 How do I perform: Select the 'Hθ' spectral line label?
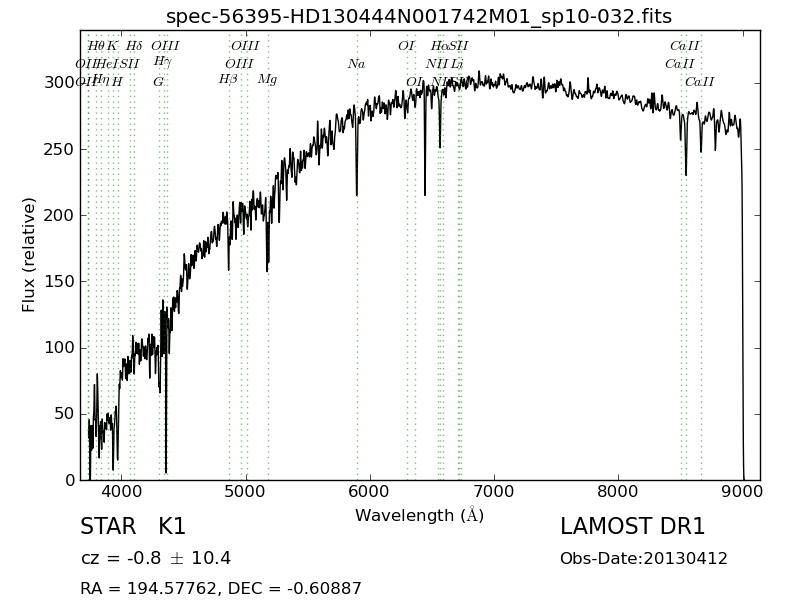(x=95, y=45)
